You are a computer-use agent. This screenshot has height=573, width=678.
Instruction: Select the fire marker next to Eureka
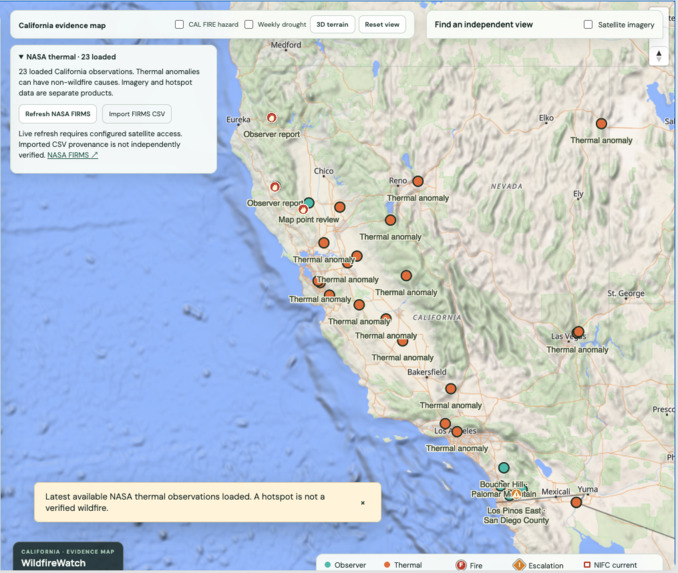click(271, 118)
